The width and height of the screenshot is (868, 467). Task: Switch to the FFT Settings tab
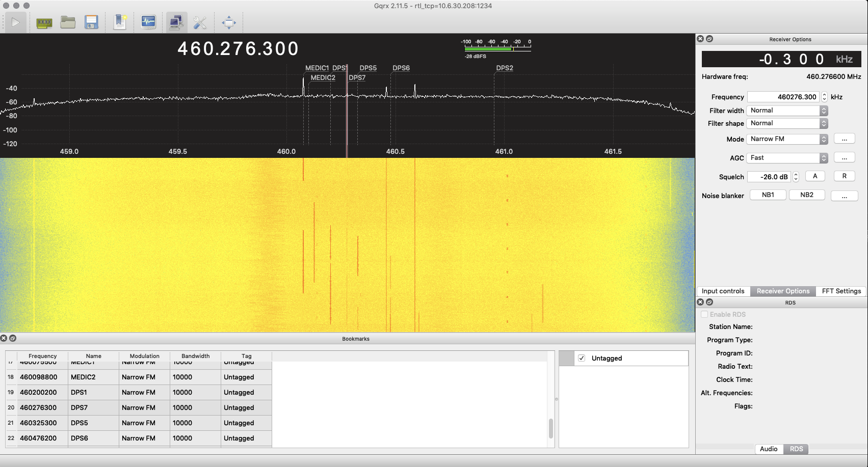click(841, 291)
